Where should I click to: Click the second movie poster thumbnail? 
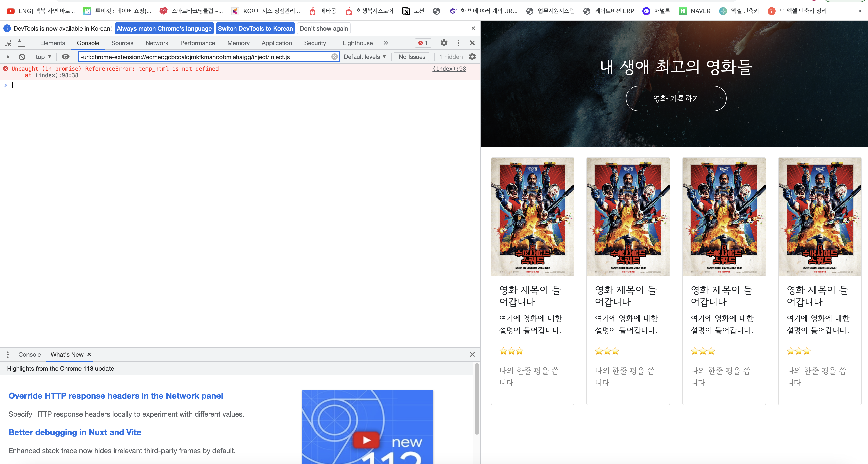point(628,217)
